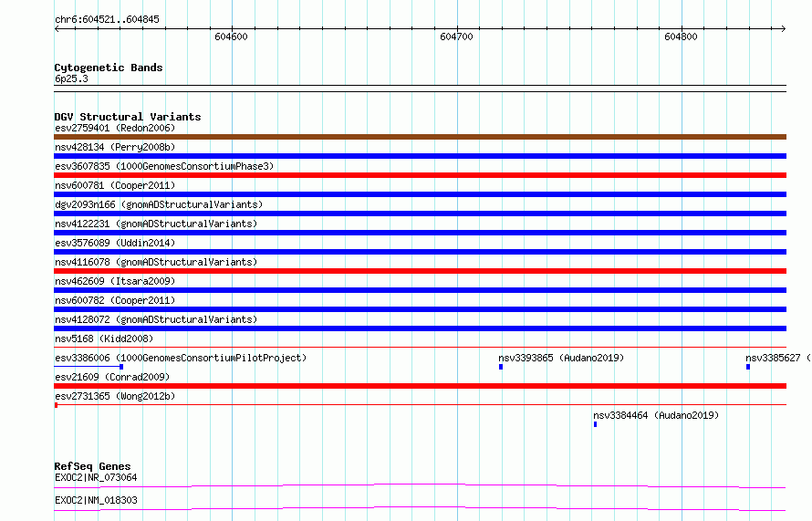Screen dimensions: 812x521
Task: Select the partially visible nsv3385627 label
Action: [x=778, y=358]
